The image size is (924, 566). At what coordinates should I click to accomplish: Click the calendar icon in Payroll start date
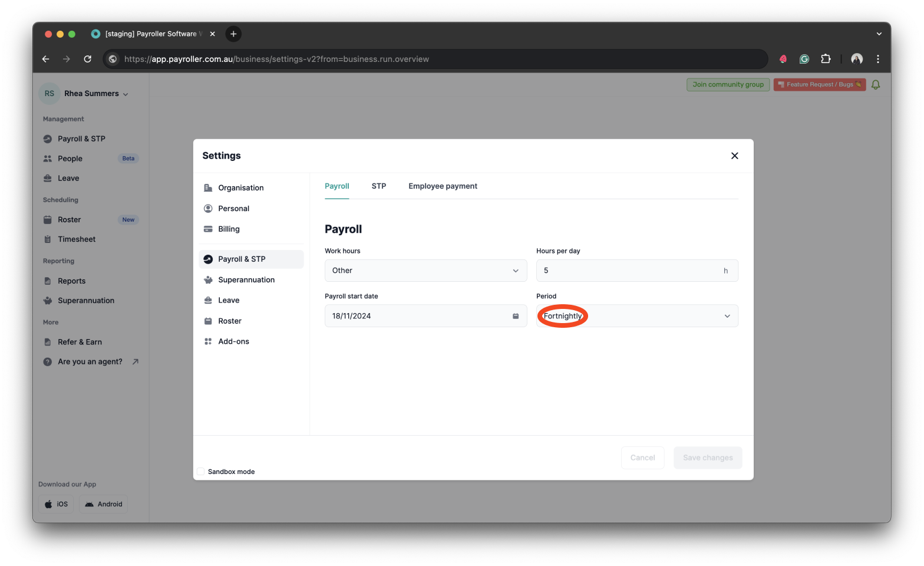pos(516,317)
